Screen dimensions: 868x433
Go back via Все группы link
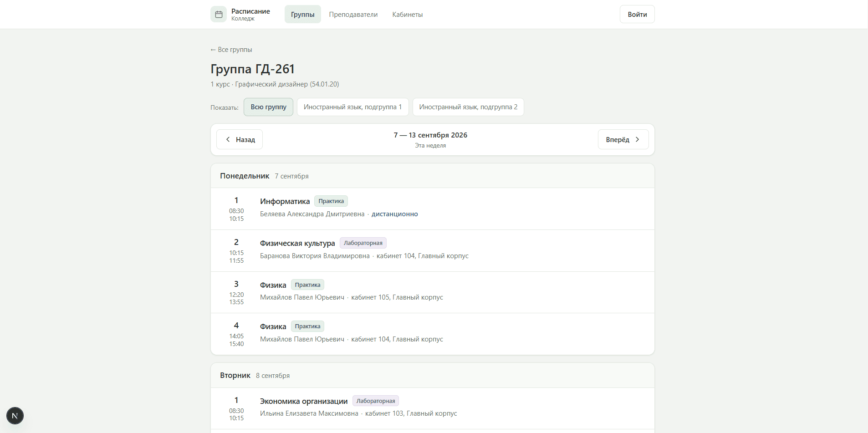pyautogui.click(x=231, y=50)
